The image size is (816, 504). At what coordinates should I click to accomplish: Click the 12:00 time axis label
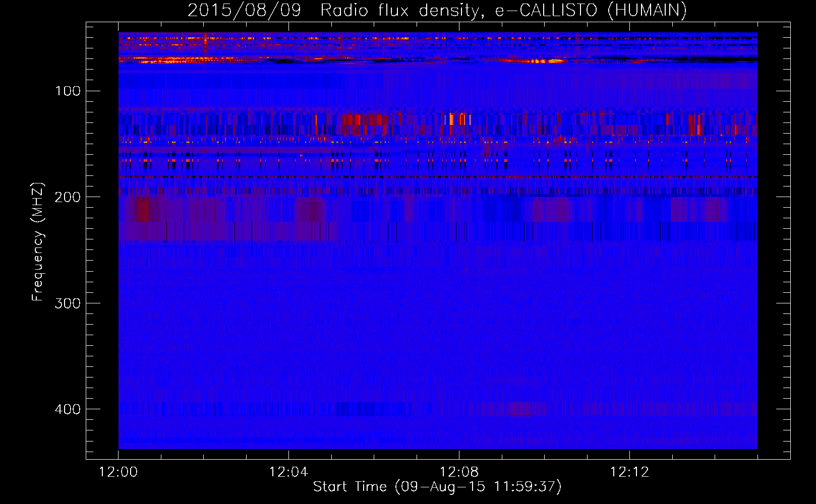click(x=119, y=472)
